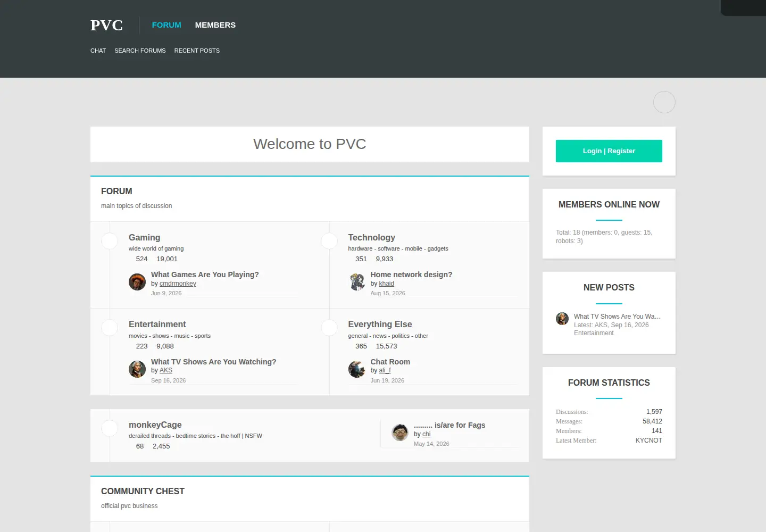The image size is (766, 532).
Task: Click khaid's avatar in Technology
Action: click(x=357, y=282)
